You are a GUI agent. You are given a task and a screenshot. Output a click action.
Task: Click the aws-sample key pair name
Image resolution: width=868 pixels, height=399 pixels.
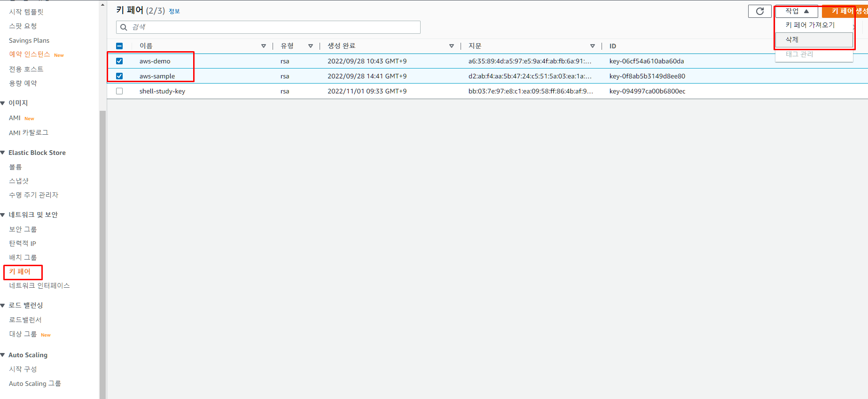(157, 76)
